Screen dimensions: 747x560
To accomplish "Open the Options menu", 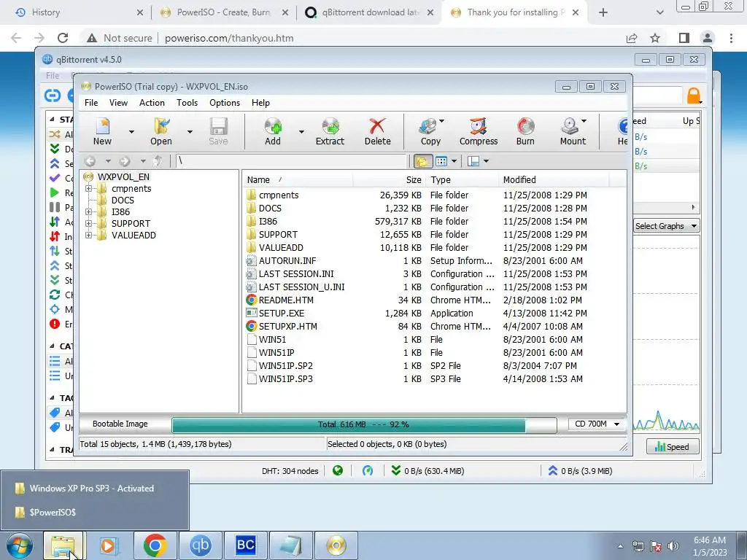I will click(225, 102).
